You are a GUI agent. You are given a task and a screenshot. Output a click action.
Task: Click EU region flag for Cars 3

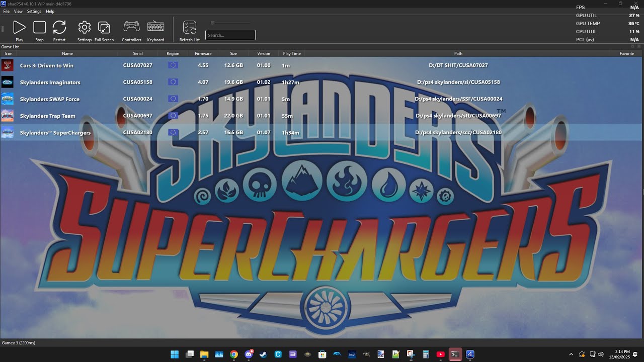pos(173,65)
